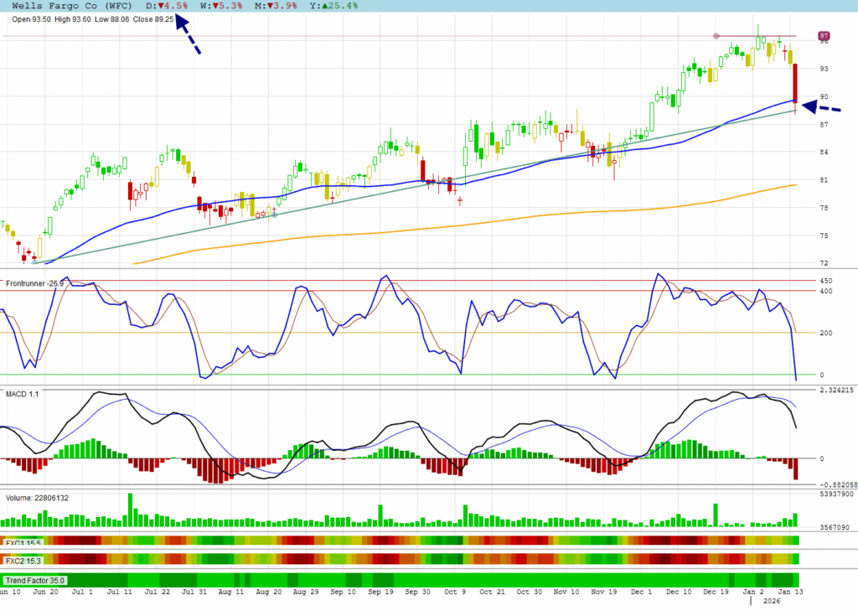Click the Open High Low Close readout
Image resolution: width=858 pixels, height=616 pixels.
coord(92,18)
